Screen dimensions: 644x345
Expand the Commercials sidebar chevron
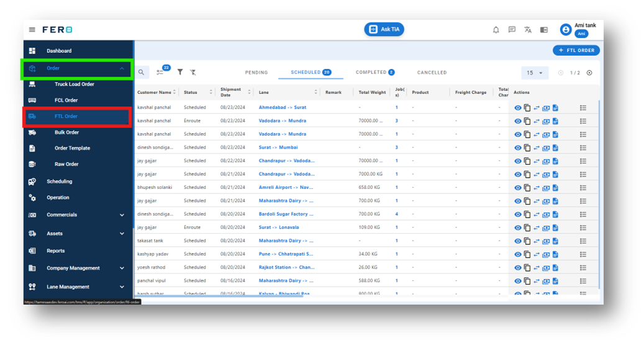(x=122, y=215)
